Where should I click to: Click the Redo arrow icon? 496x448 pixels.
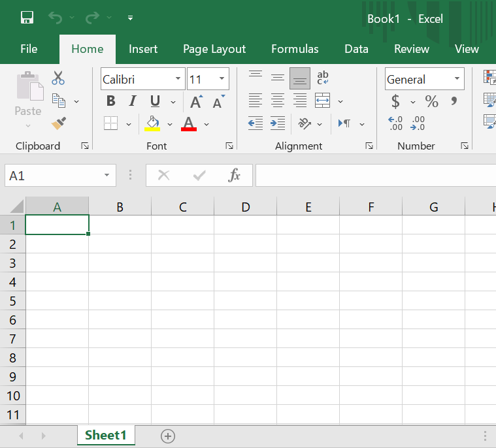(x=92, y=18)
